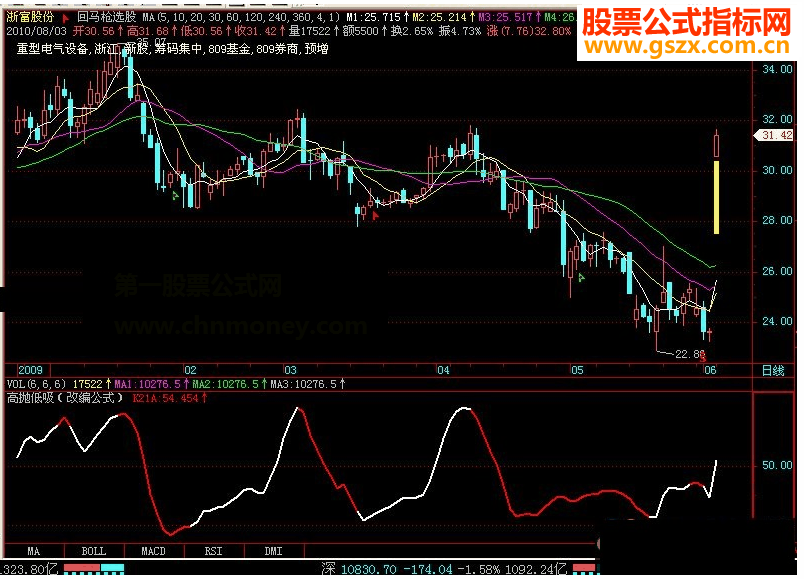This screenshot has height=579, width=804.
Task: Click the 日线 period label
Action: click(773, 370)
